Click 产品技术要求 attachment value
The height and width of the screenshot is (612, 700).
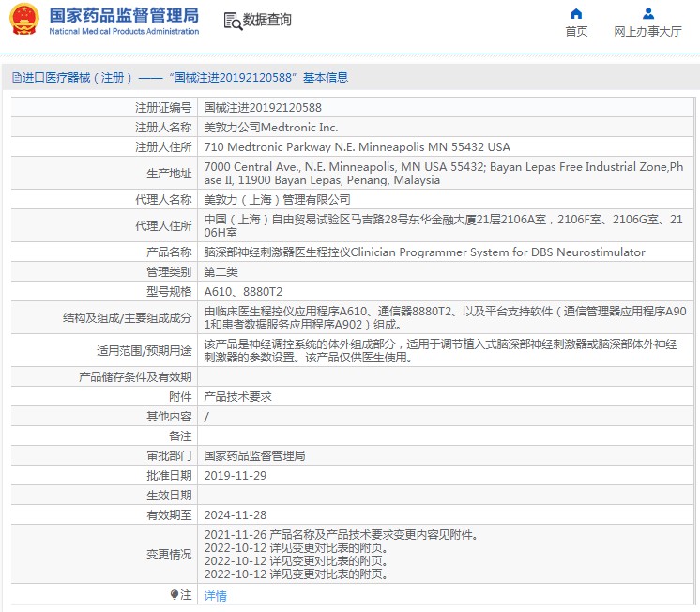pyautogui.click(x=238, y=397)
